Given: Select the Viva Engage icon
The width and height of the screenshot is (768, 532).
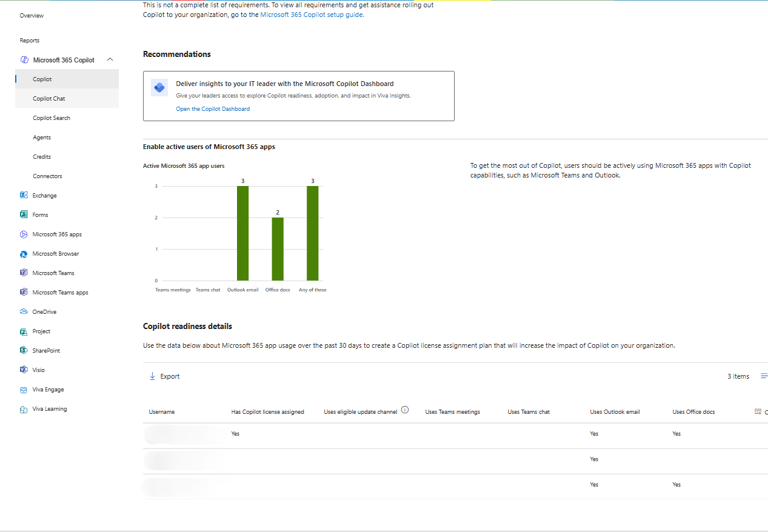Looking at the screenshot, I should click(24, 390).
